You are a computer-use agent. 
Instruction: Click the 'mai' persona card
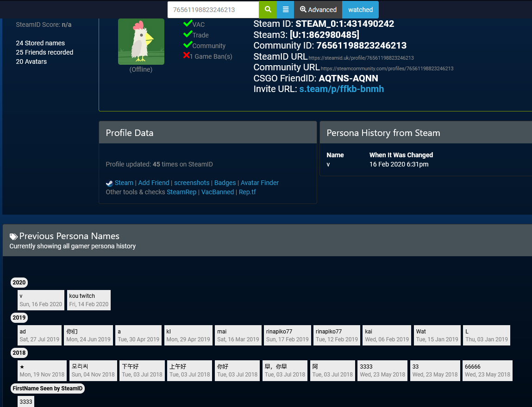(238, 335)
